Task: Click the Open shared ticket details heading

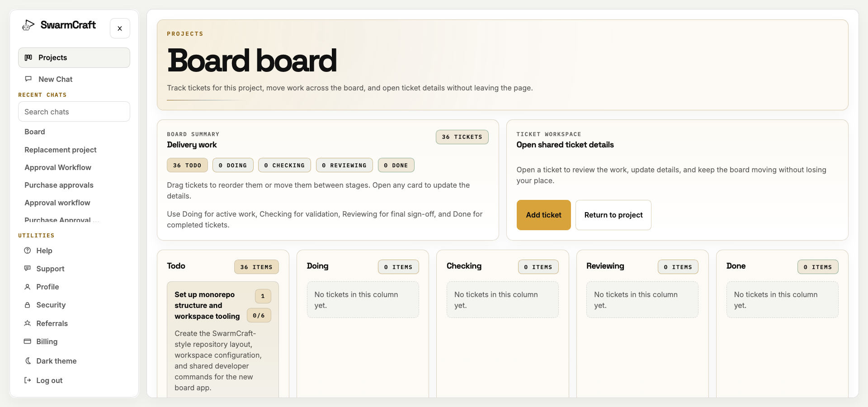Action: point(565,145)
